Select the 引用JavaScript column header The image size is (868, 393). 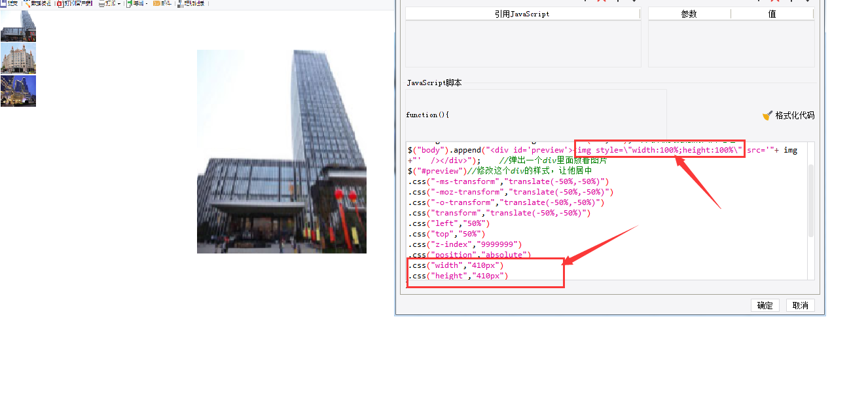click(522, 14)
